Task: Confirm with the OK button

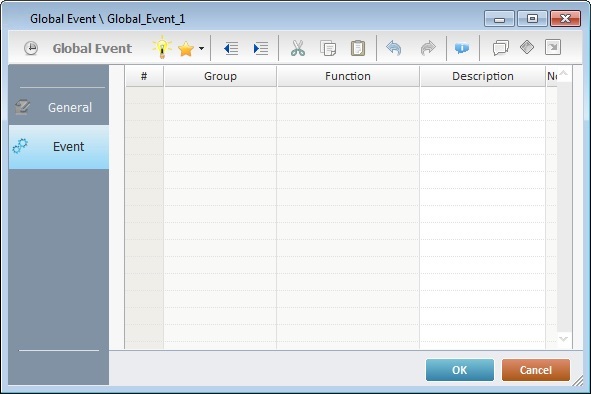Action: click(460, 370)
